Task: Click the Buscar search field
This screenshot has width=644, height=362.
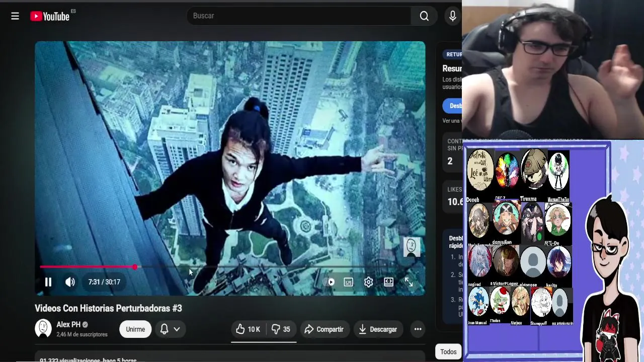Action: click(x=299, y=16)
